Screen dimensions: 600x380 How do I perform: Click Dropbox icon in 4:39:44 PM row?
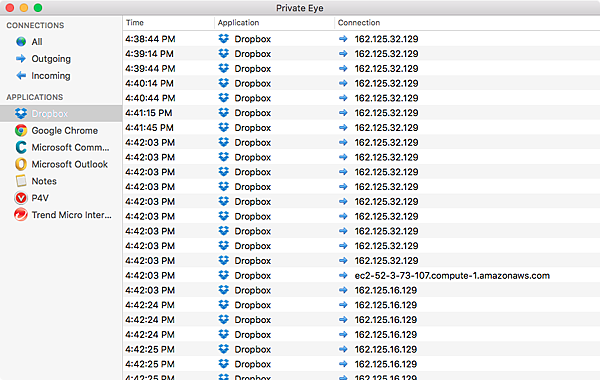[x=223, y=68]
